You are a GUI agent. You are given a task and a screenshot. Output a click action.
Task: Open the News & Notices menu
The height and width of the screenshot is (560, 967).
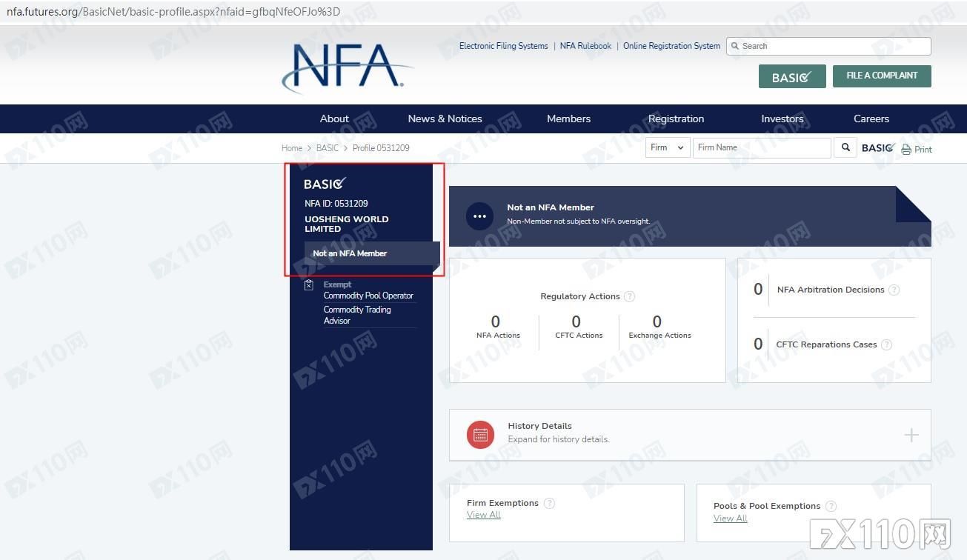tap(445, 119)
